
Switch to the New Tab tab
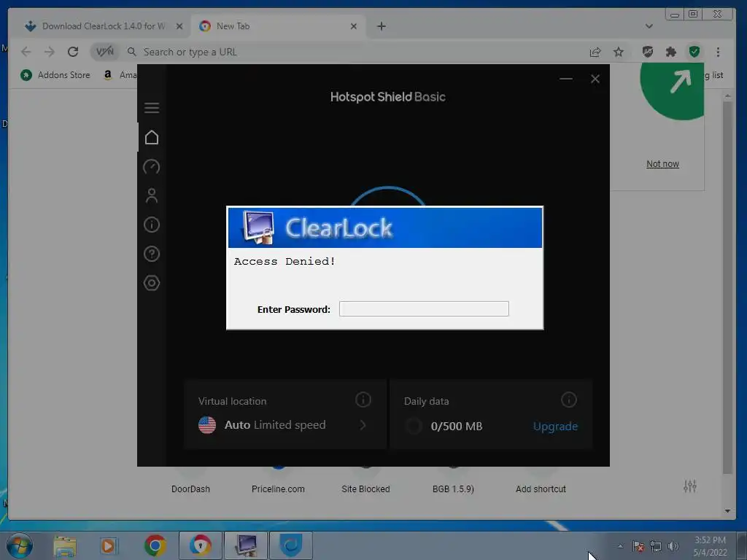click(x=276, y=26)
